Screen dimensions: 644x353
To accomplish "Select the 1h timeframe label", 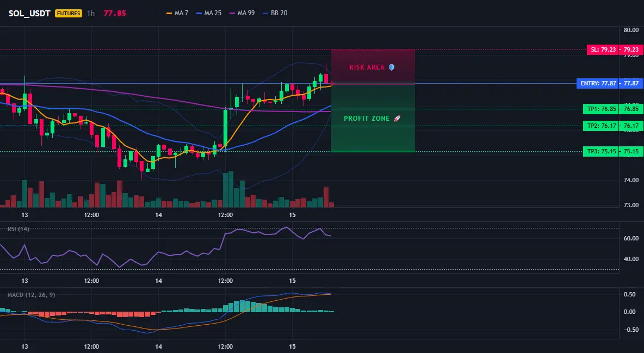I will pyautogui.click(x=91, y=13).
